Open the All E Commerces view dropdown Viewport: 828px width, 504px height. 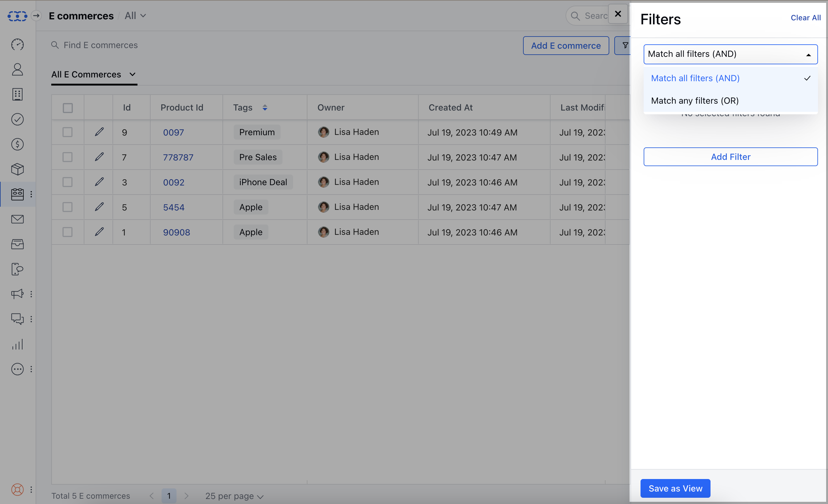pyautogui.click(x=94, y=74)
